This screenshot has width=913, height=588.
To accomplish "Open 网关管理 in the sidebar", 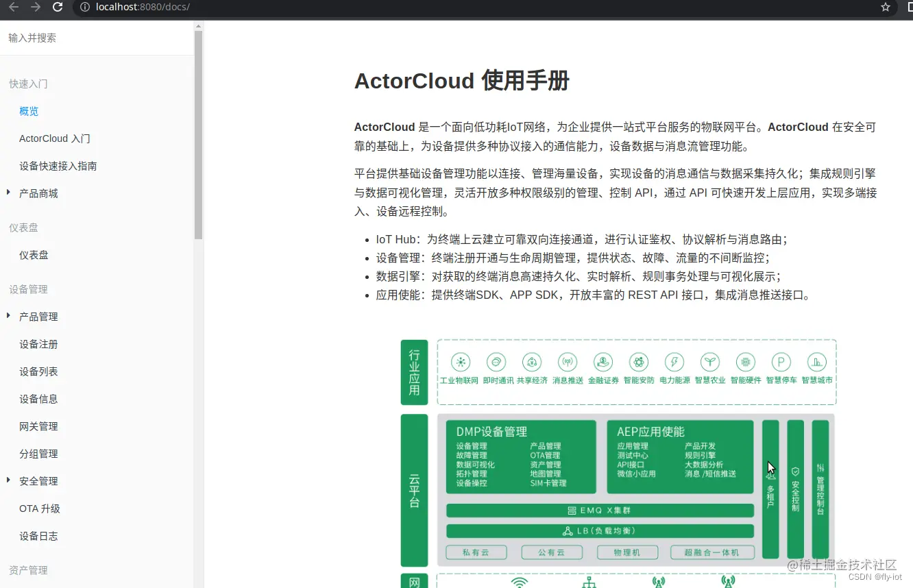I will (38, 426).
